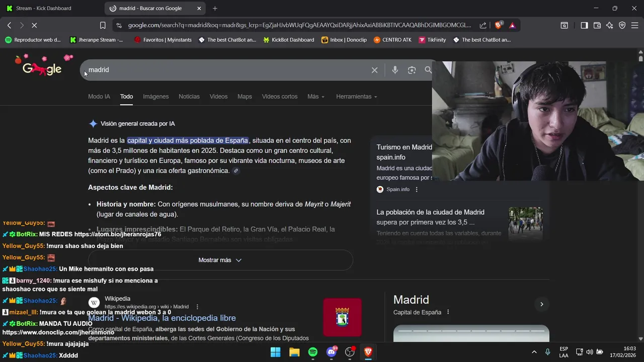Expand AI overview with Mostrar más
The width and height of the screenshot is (644, 362).
[x=220, y=260]
